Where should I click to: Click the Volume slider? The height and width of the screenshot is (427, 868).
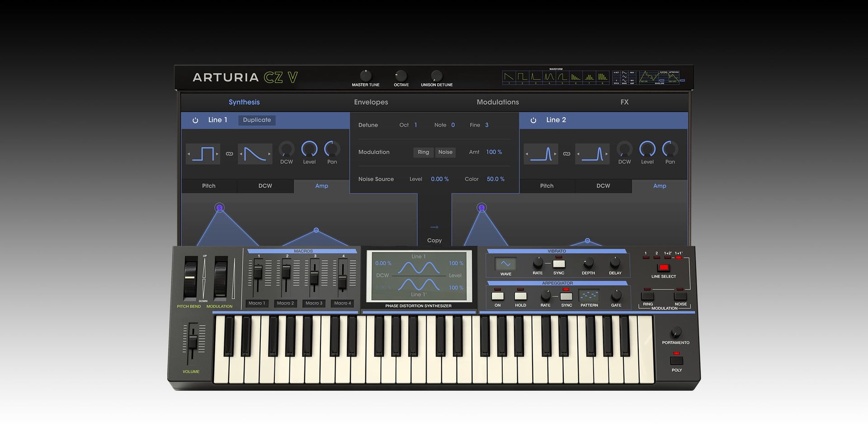click(x=193, y=341)
